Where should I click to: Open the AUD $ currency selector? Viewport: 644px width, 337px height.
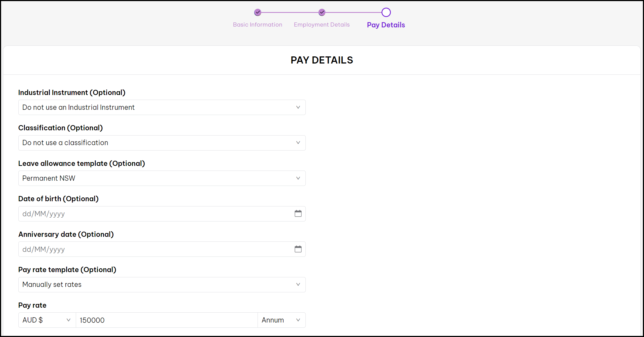pos(47,320)
